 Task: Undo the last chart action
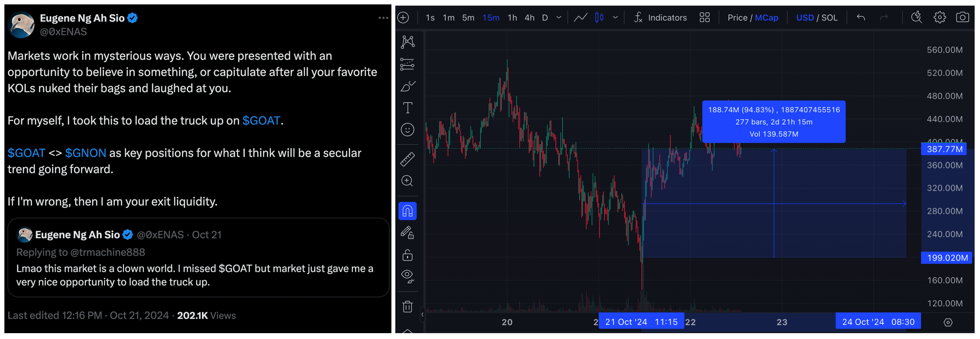[x=861, y=18]
